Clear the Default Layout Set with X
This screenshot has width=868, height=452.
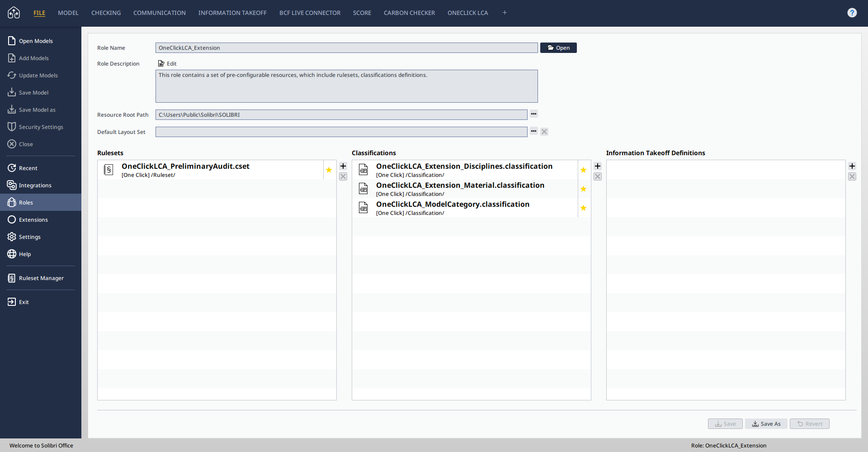[x=544, y=132]
